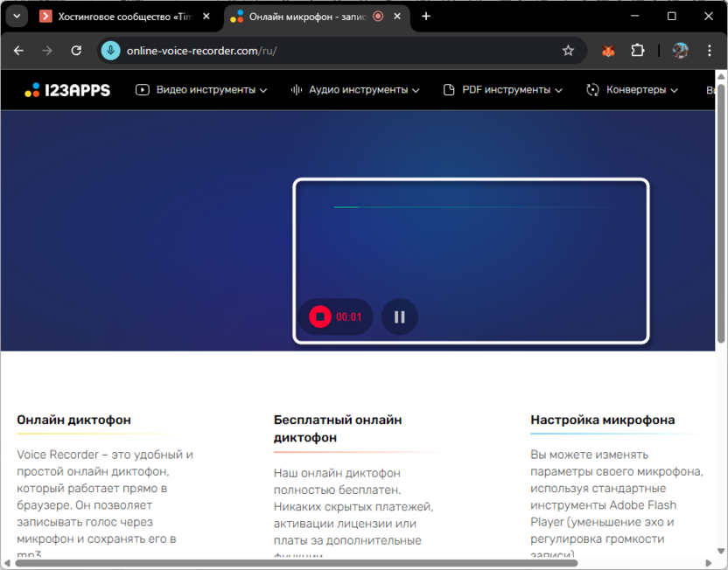The image size is (728, 570).
Task: Click the horizontal page scrollbar
Action: point(297,564)
